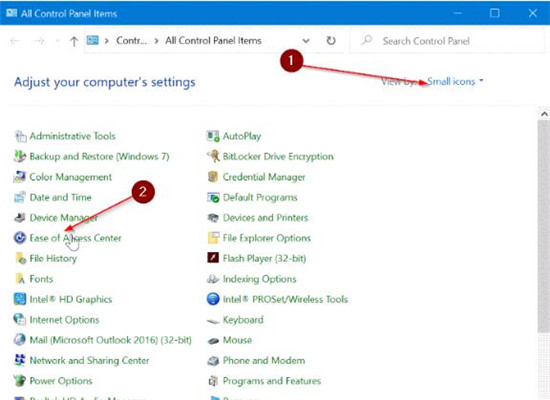
Task: Click the Mouse icon
Action: pos(213,341)
